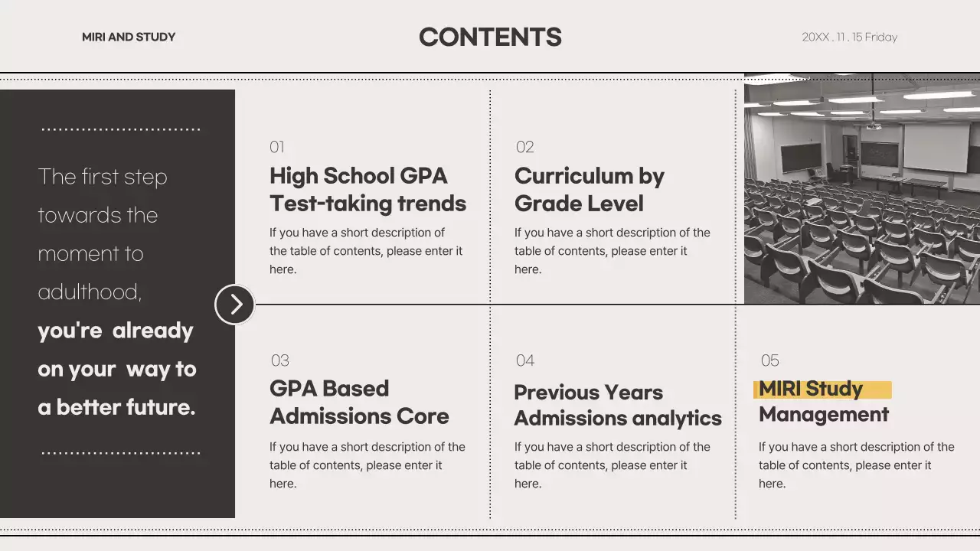Select section number 04
The height and width of the screenshot is (551, 980).
[x=524, y=360]
